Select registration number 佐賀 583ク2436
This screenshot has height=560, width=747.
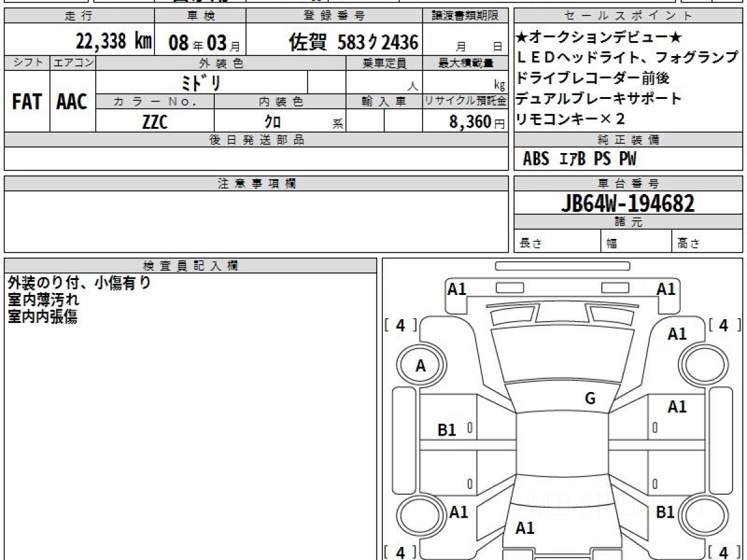353,42
